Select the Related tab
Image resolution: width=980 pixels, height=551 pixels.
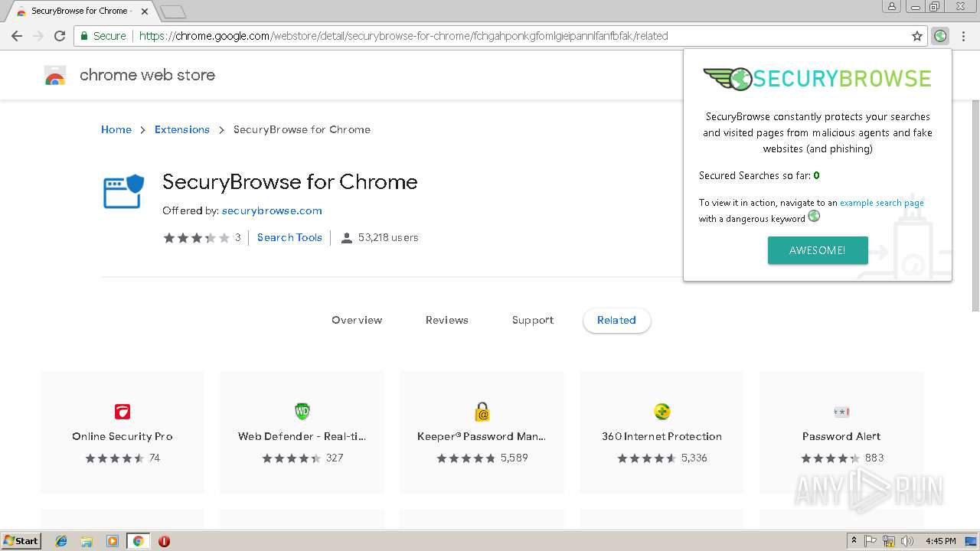click(616, 320)
